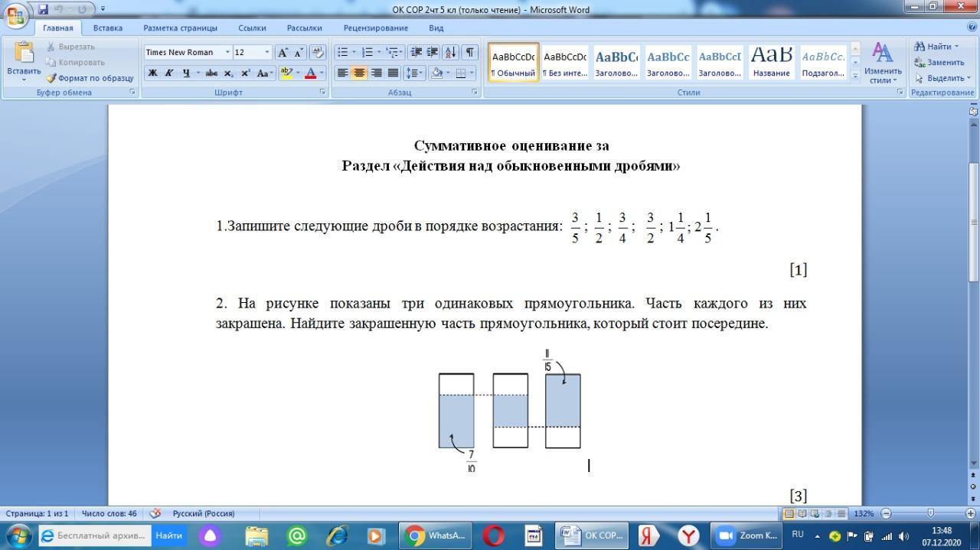Viewport: 980px width, 550px height.
Task: Click the zoom slider handle
Action: (x=931, y=513)
